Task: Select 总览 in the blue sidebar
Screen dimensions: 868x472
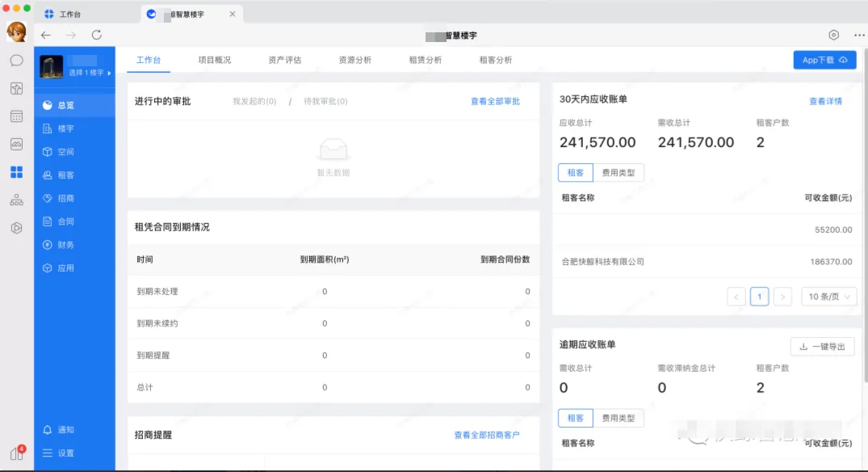Action: click(75, 105)
